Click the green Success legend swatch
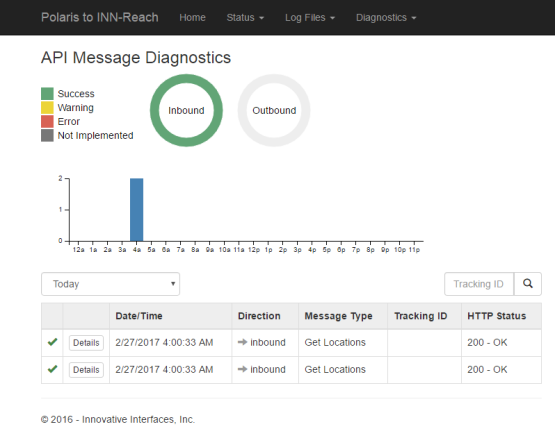555x429 pixels. point(47,94)
